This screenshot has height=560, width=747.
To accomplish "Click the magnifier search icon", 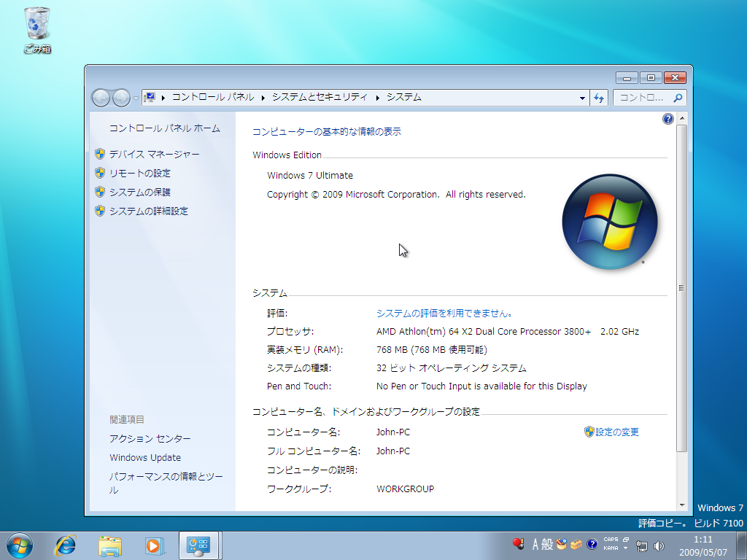I will coord(678,98).
